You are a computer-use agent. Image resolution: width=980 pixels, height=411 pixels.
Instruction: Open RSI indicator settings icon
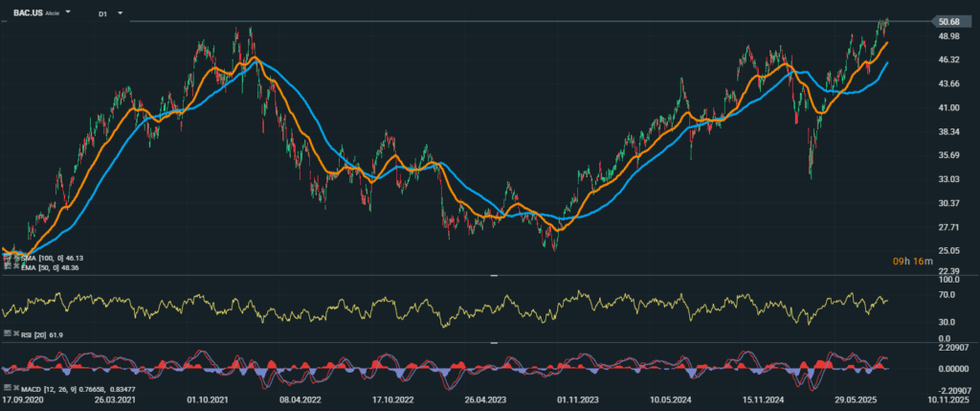pos(5,332)
